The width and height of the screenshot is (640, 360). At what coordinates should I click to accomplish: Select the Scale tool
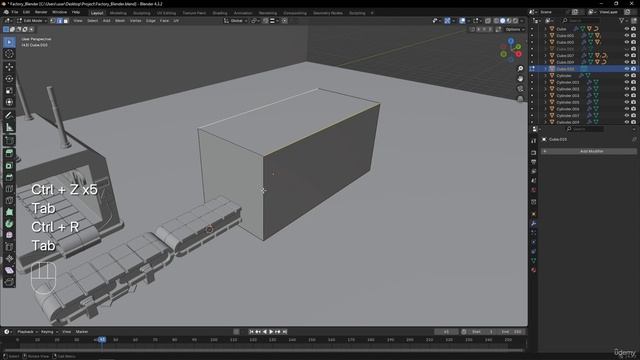(x=9, y=90)
